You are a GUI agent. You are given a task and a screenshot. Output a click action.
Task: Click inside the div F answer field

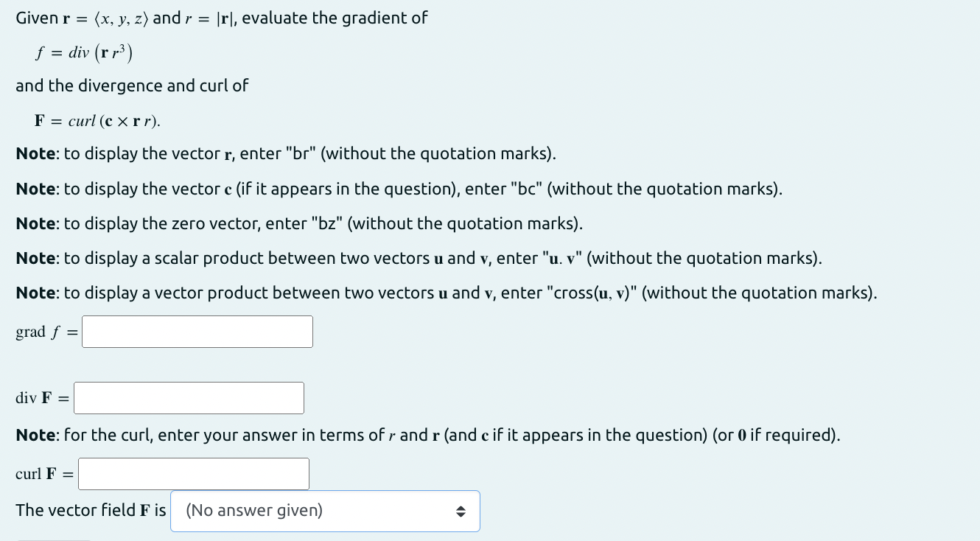[x=188, y=397]
